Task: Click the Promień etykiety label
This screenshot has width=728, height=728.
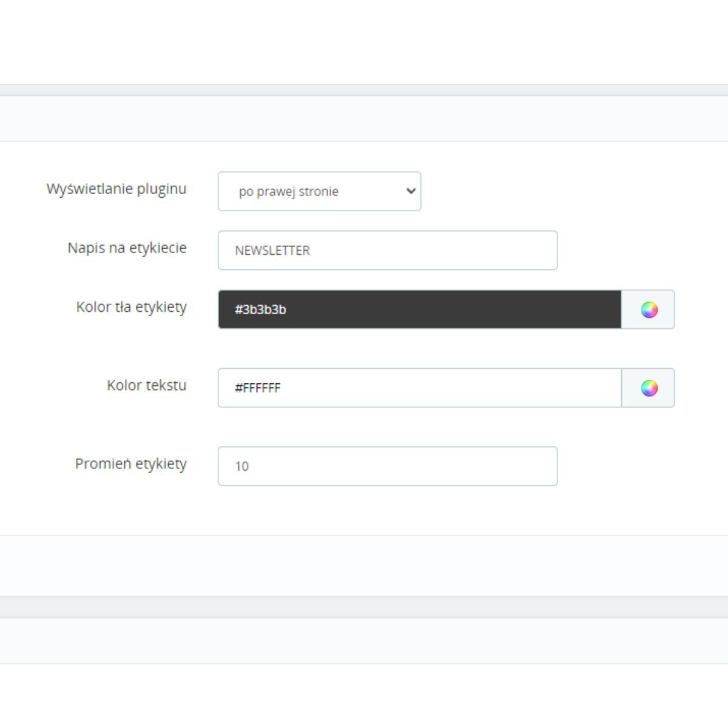Action: [x=131, y=464]
